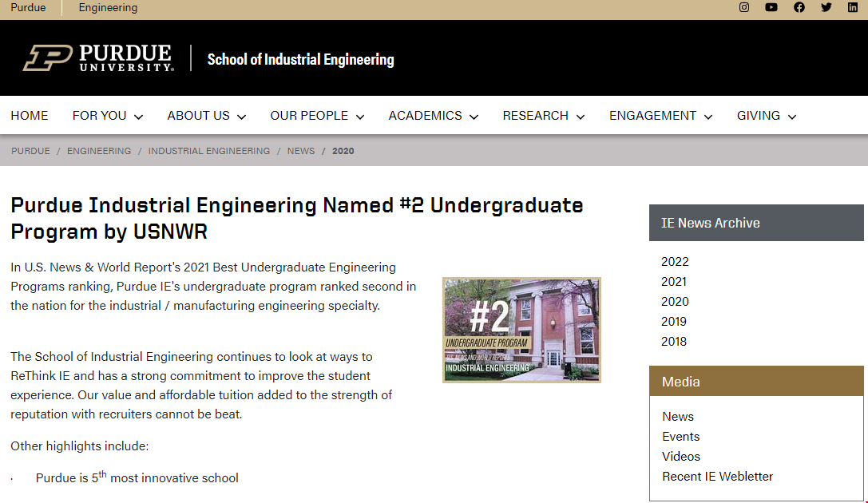Expand the RESEARCH menu chevron
The image size is (868, 503).
click(581, 117)
